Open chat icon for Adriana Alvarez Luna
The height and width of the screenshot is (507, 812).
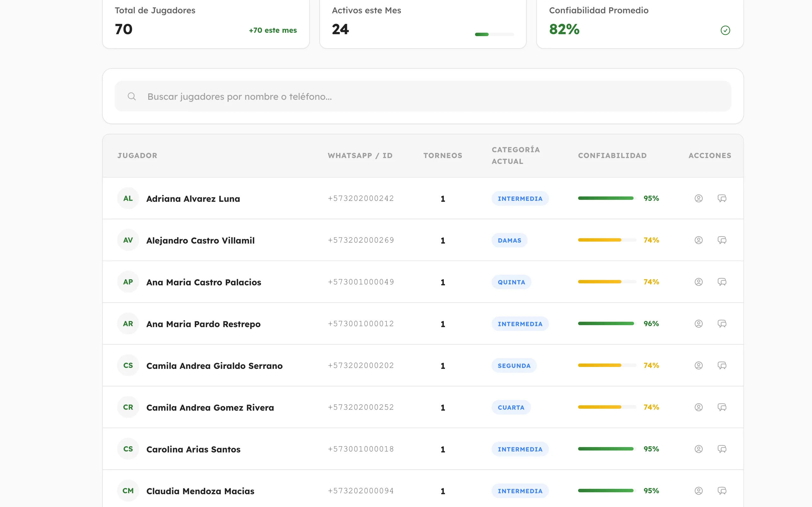tap(722, 198)
